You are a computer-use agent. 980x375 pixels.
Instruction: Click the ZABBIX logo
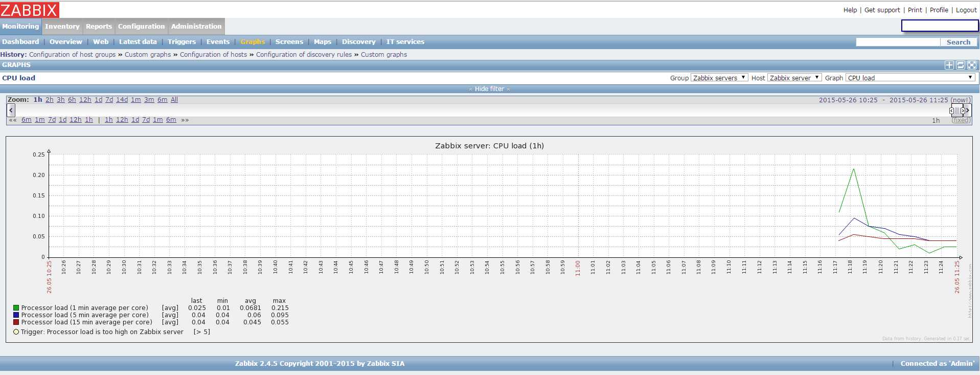(x=30, y=10)
